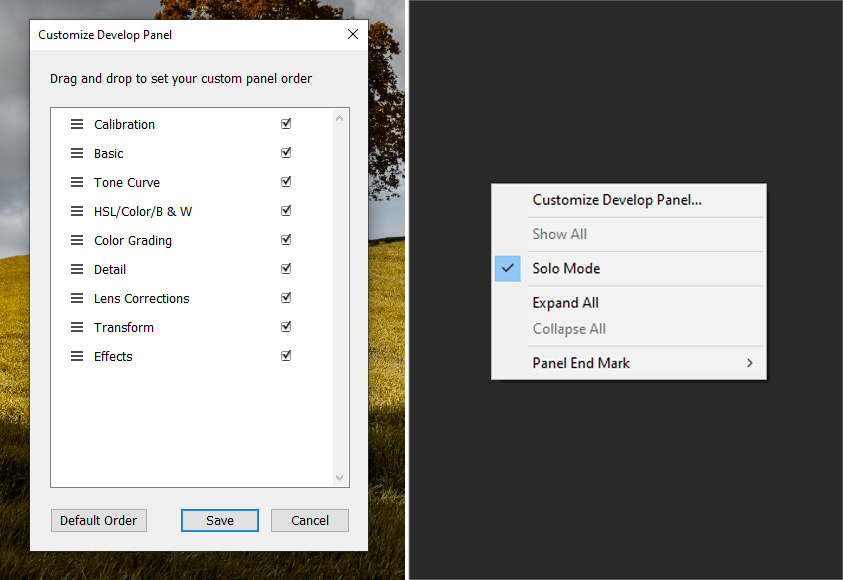Uncheck the Calibration panel checkbox
The height and width of the screenshot is (580, 843).
pyautogui.click(x=286, y=124)
